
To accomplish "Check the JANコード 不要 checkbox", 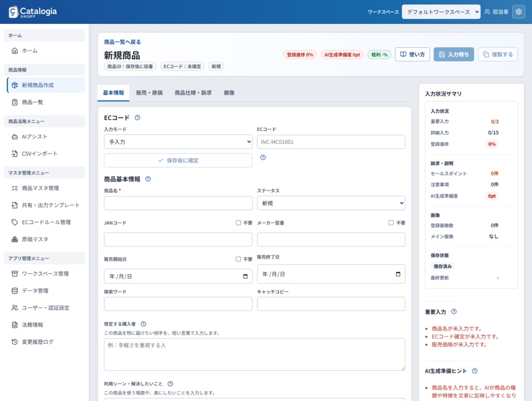I will click(x=238, y=223).
